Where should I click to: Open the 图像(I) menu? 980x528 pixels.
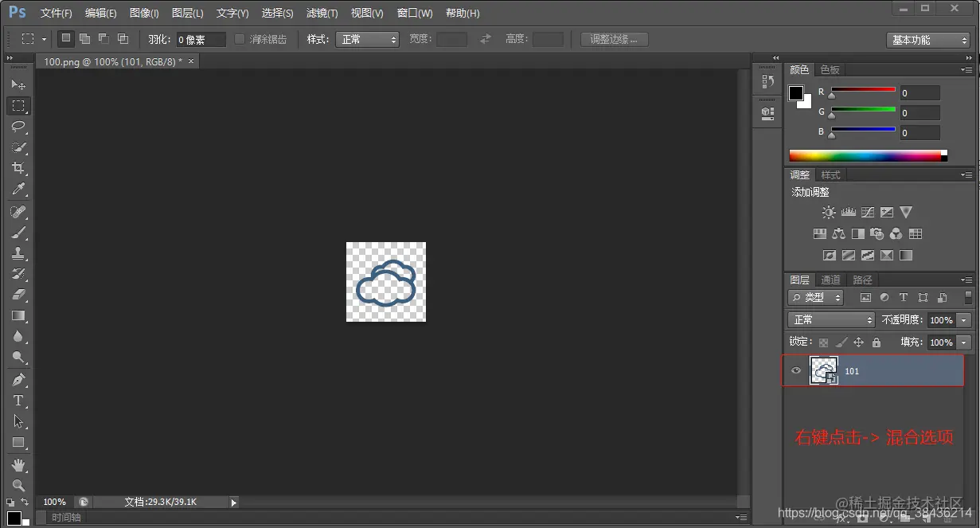(x=144, y=13)
